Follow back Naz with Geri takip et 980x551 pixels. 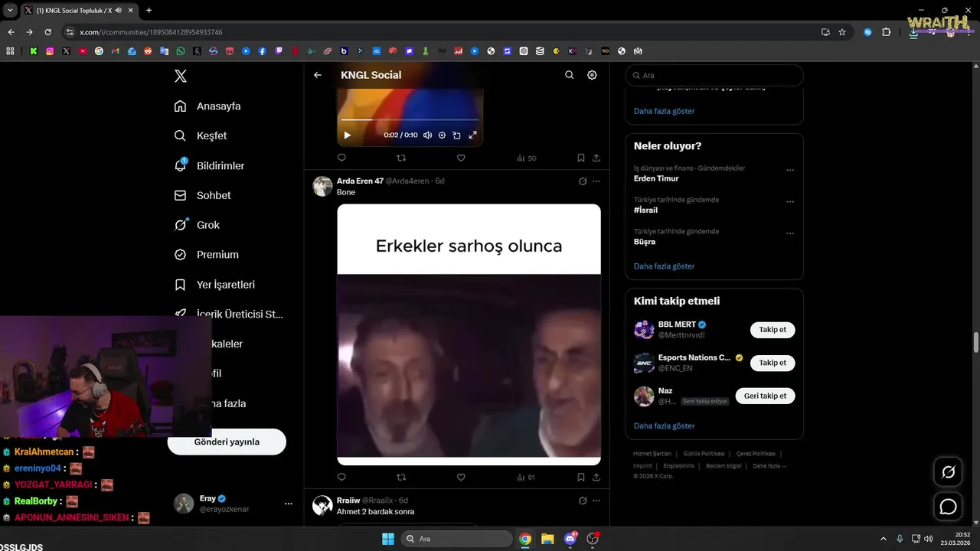point(765,396)
